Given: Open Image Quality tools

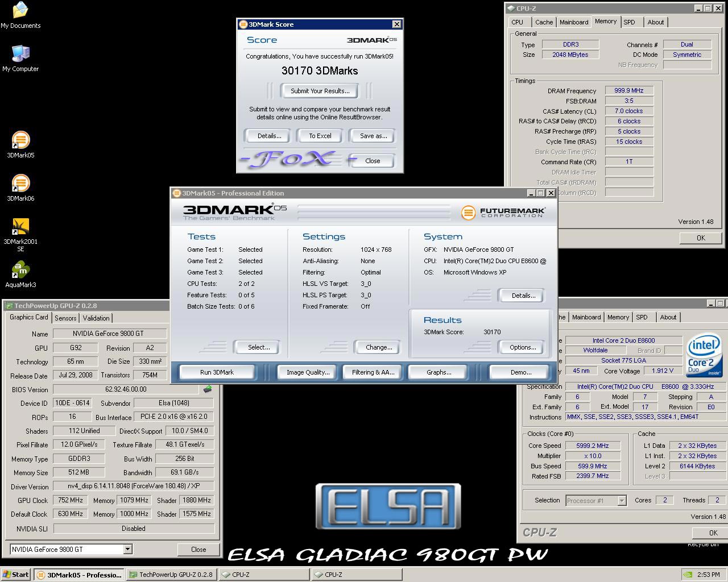Looking at the screenshot, I should click(308, 372).
